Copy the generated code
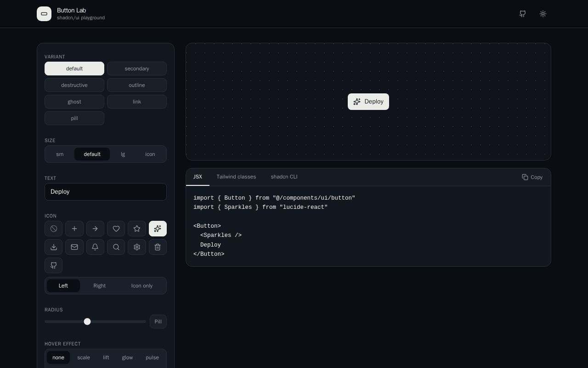This screenshot has height=368, width=588. 532,177
